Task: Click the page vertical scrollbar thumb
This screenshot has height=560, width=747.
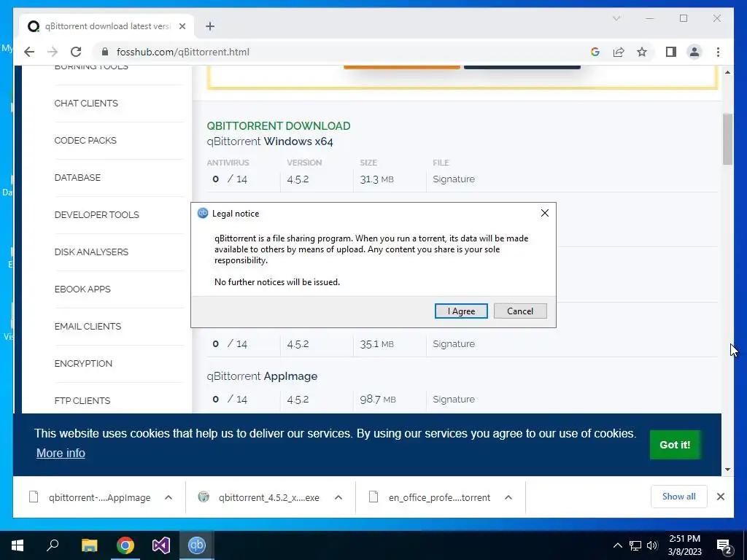Action: tap(727, 139)
